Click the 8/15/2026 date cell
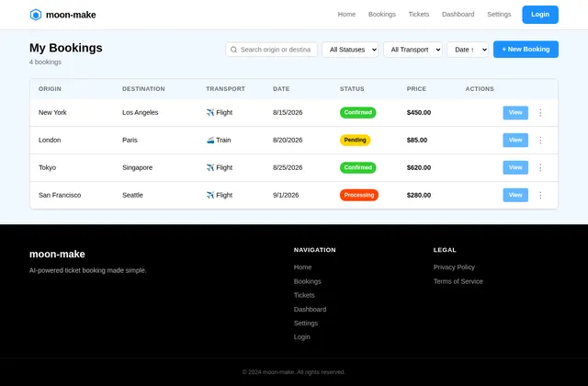 (x=288, y=112)
